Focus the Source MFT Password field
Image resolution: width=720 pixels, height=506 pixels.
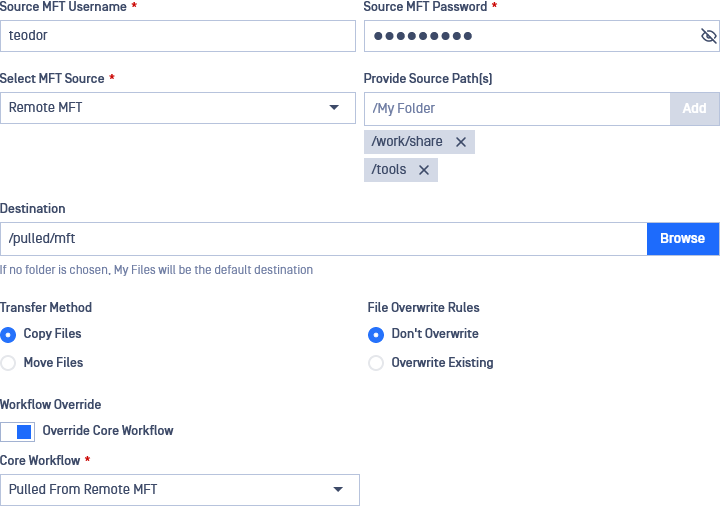[x=542, y=36]
